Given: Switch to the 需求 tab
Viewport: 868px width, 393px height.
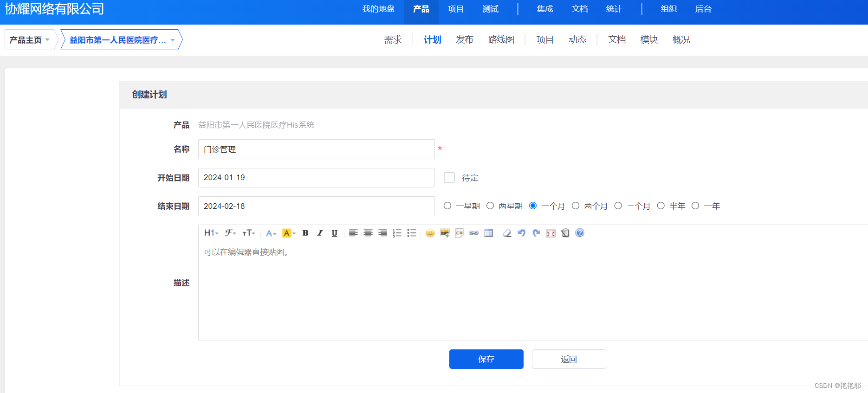Looking at the screenshot, I should pos(393,39).
